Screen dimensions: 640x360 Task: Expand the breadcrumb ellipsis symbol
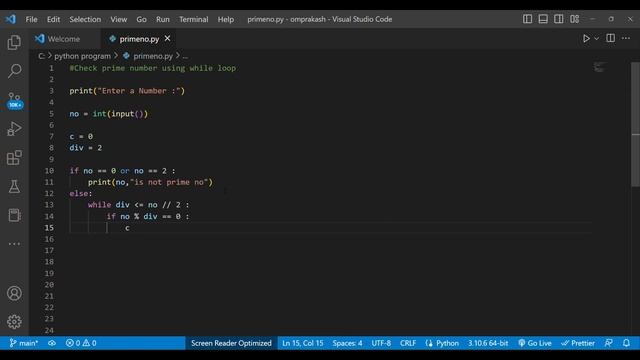click(x=185, y=56)
